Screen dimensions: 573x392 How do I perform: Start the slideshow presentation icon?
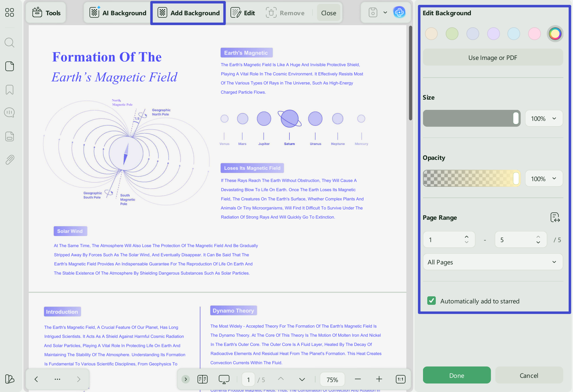click(224, 379)
